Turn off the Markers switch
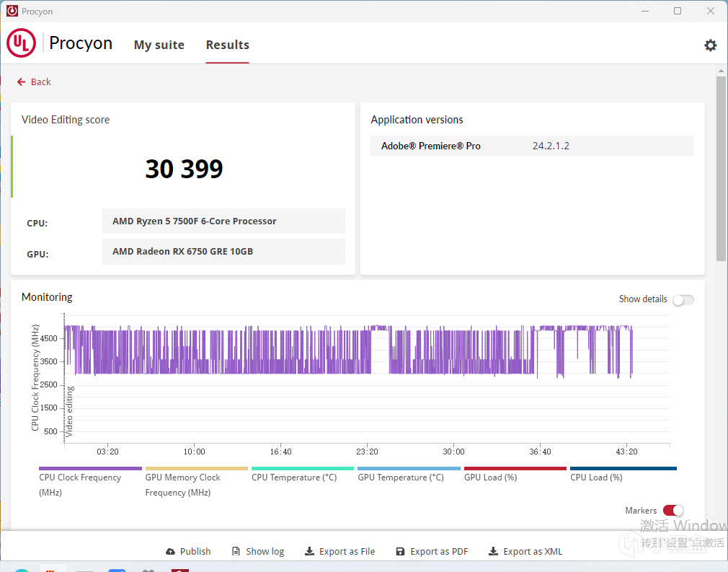 [672, 511]
